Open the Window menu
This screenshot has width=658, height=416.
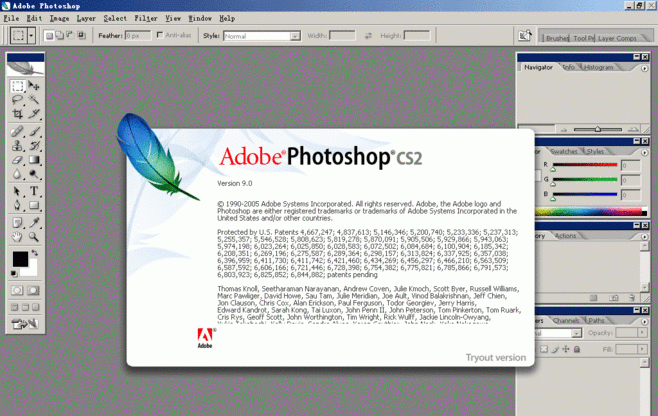[200, 18]
